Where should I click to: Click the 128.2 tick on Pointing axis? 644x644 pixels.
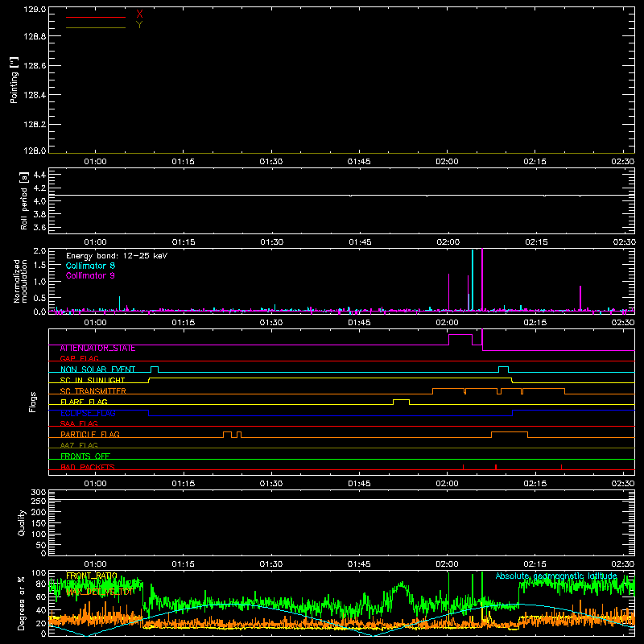[x=35, y=125]
